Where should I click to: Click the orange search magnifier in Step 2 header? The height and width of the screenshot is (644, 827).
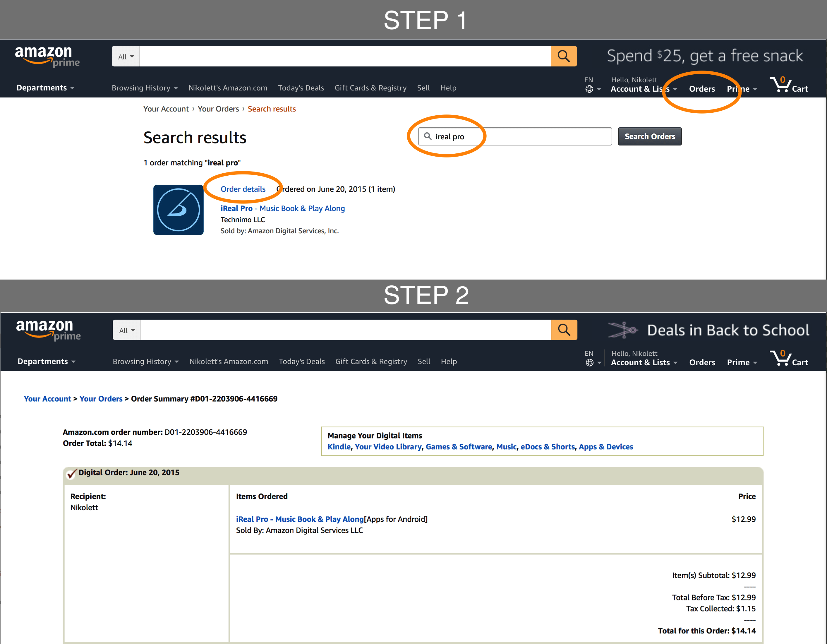pyautogui.click(x=564, y=330)
